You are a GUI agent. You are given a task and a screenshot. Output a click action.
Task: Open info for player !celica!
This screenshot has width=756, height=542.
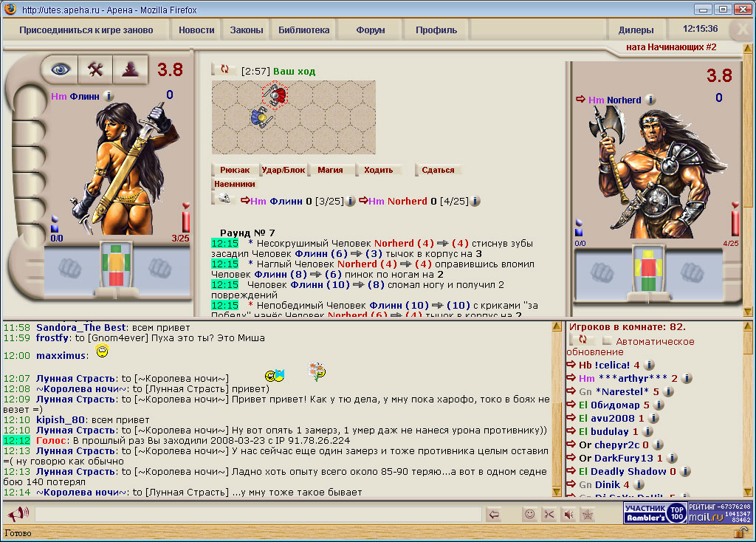tap(649, 365)
